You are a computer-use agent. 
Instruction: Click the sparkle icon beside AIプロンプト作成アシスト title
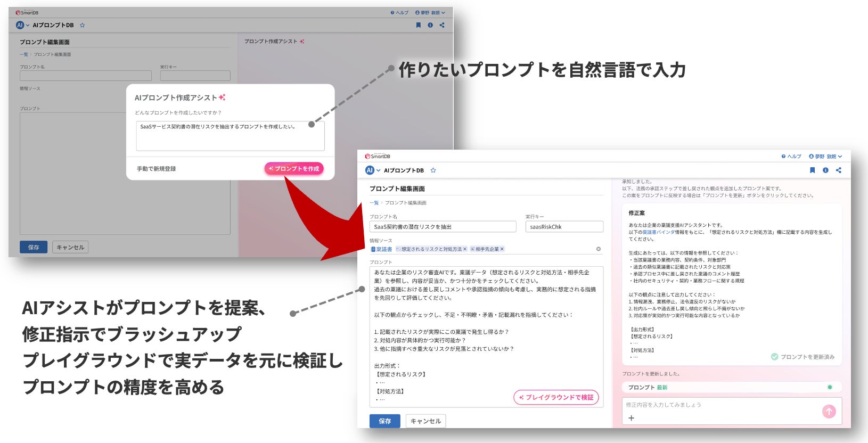tap(222, 97)
